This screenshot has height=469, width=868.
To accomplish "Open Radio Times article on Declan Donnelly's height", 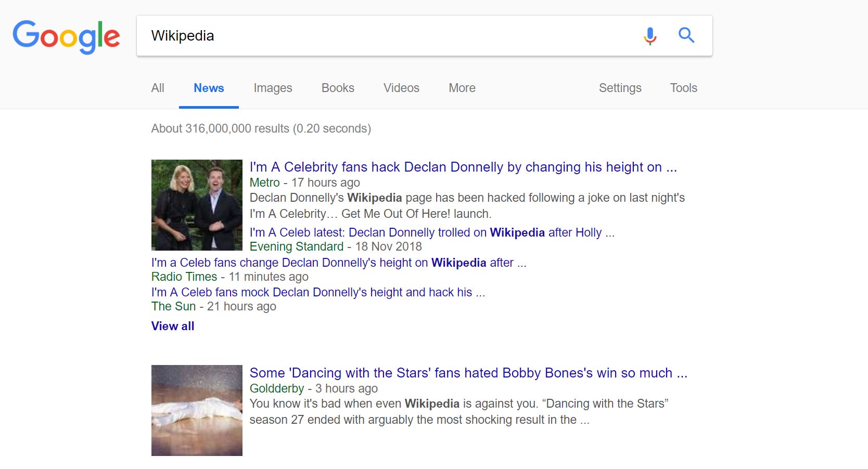I will tap(339, 263).
